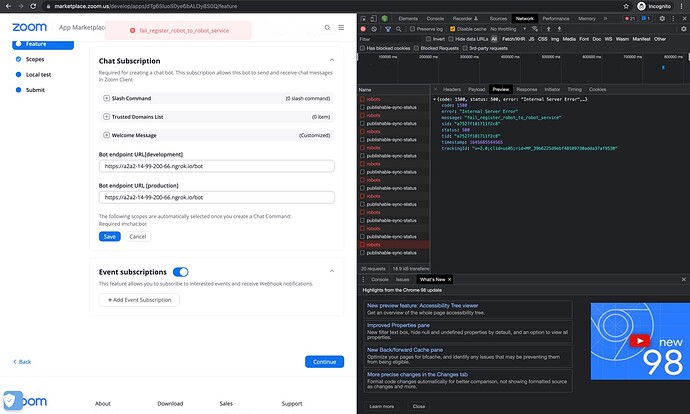Click the red error count badge
This screenshot has height=414, width=690.
630,18
